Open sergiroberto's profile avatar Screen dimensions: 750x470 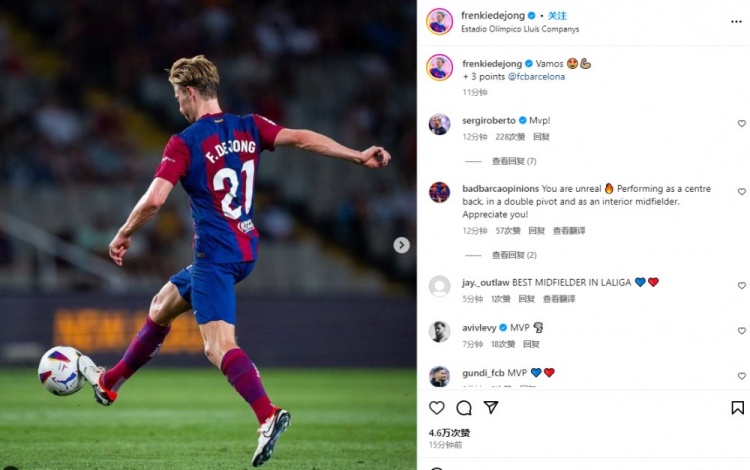click(x=439, y=125)
